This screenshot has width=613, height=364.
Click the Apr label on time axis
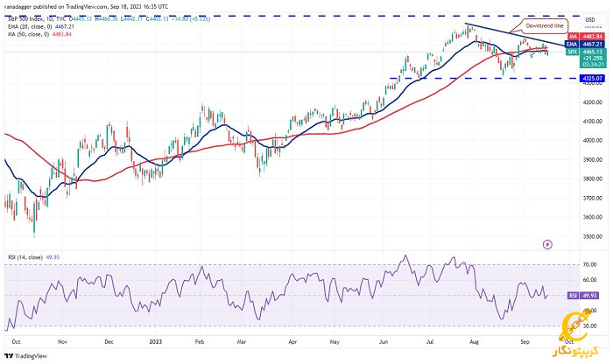(x=292, y=342)
